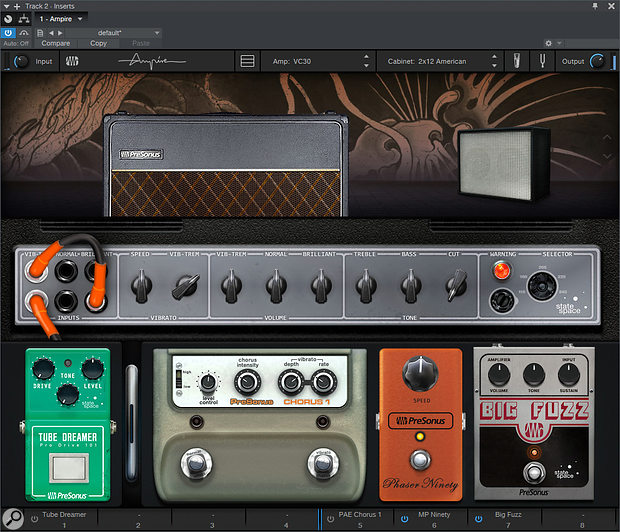The height and width of the screenshot is (532, 620).
Task: Toggle the Ampire plug-in power button
Action: click(x=8, y=32)
